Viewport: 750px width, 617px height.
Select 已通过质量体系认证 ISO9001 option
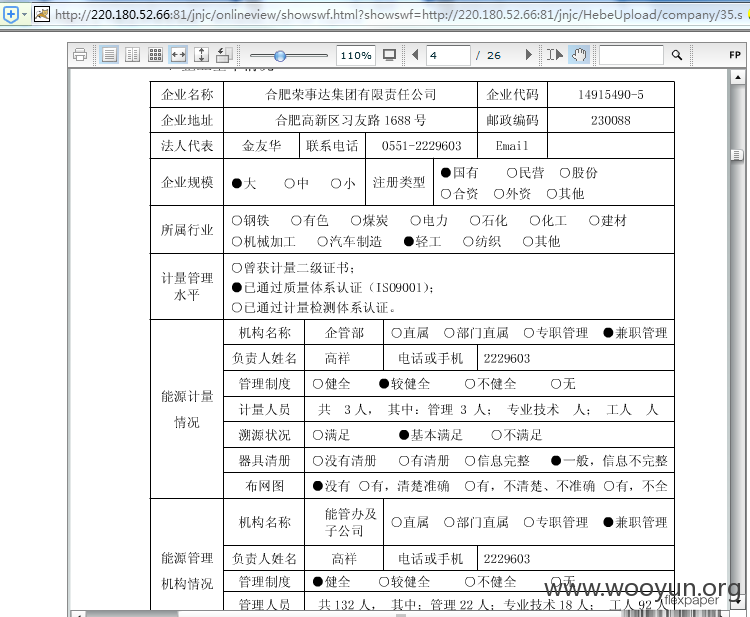(x=236, y=287)
